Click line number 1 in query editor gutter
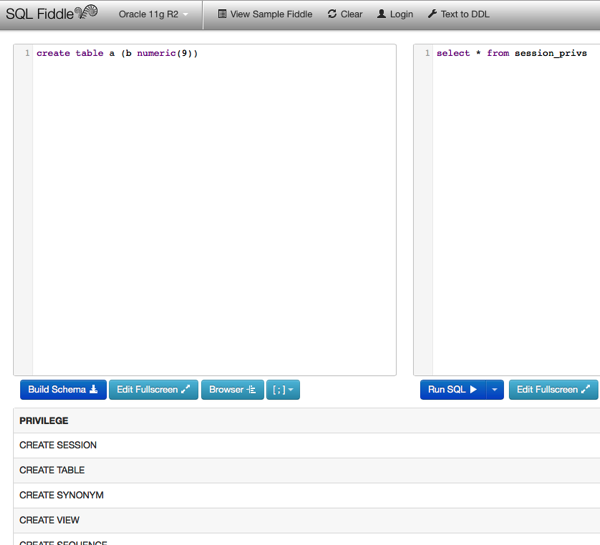The width and height of the screenshot is (600, 545). pyautogui.click(x=427, y=53)
